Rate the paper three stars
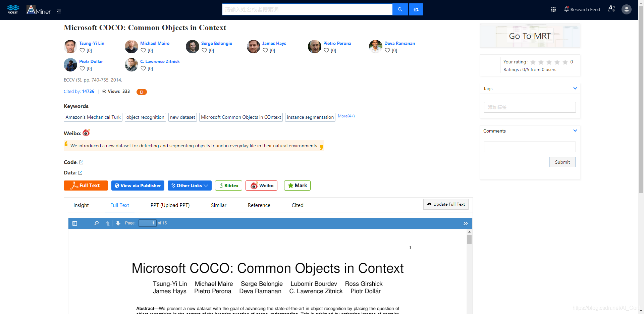Image resolution: width=644 pixels, height=314 pixels. [549, 62]
